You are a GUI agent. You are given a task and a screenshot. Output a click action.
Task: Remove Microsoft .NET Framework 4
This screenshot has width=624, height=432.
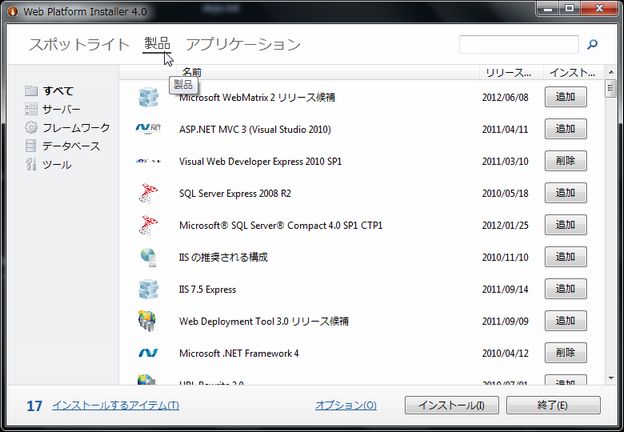pyautogui.click(x=566, y=352)
